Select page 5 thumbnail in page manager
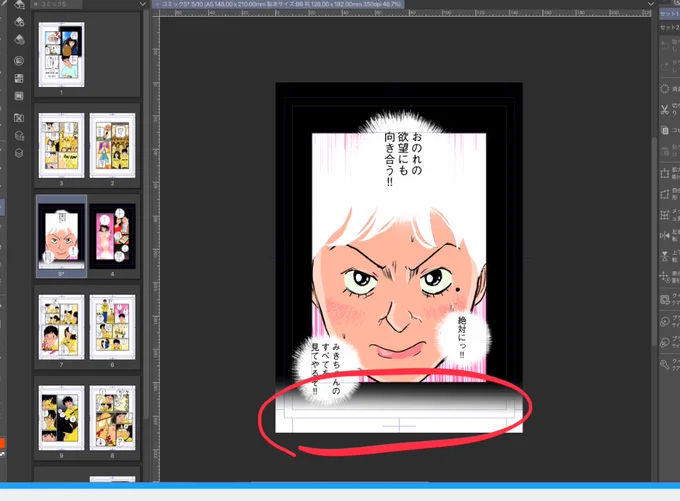The height and width of the screenshot is (501, 680). click(61, 236)
